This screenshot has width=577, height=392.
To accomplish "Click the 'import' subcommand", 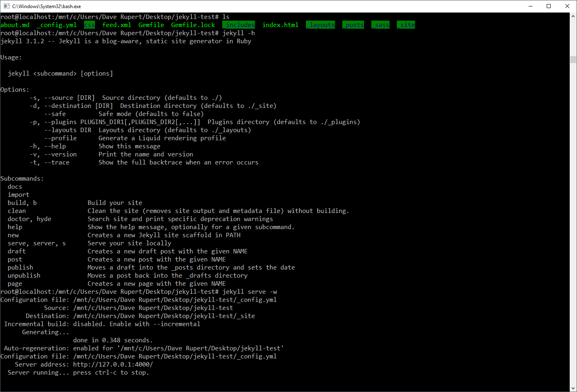I will pos(19,195).
